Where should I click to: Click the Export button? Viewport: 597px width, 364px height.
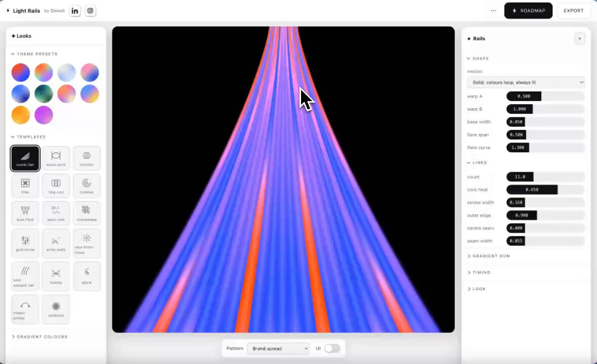(573, 11)
